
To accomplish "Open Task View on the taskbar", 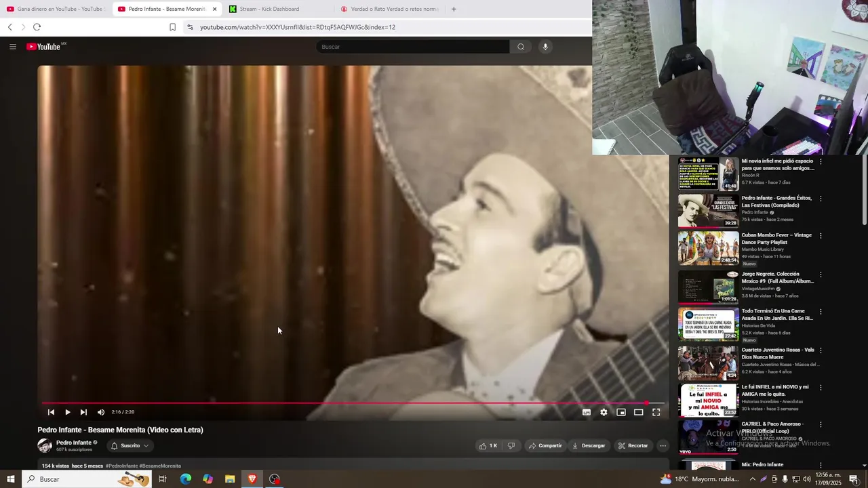I will [163, 479].
